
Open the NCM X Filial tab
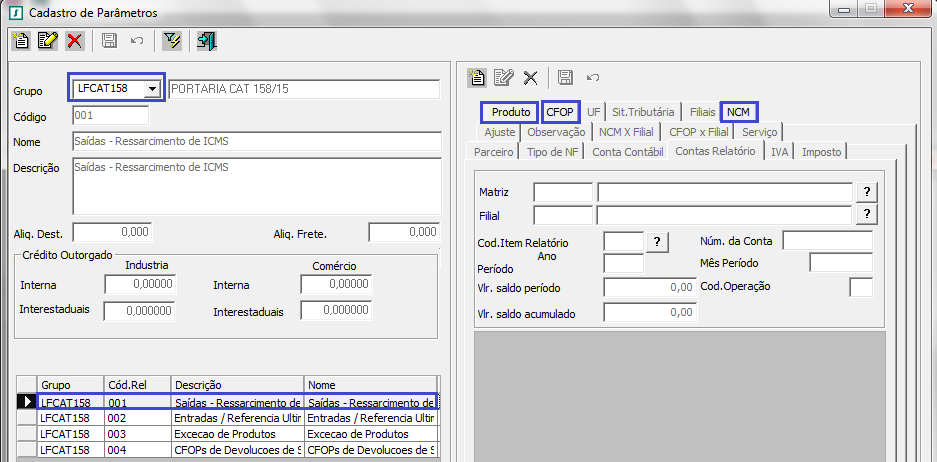(x=626, y=132)
